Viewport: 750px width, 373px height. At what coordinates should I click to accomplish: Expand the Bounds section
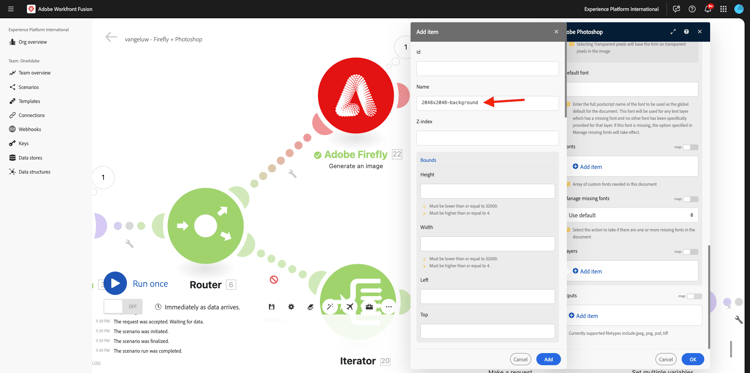(x=428, y=160)
